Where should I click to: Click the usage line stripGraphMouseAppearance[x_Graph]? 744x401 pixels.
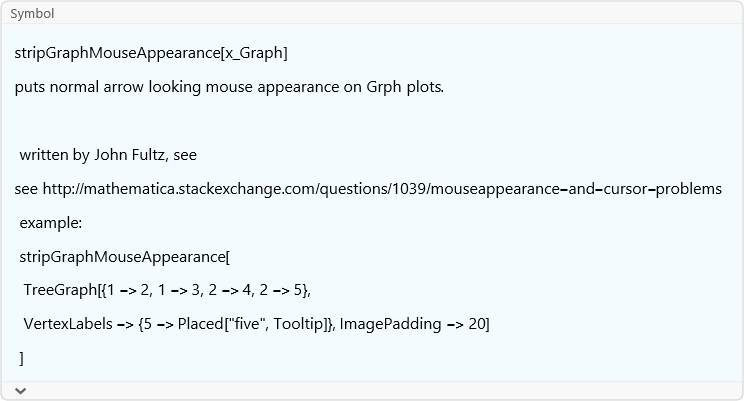click(x=151, y=52)
